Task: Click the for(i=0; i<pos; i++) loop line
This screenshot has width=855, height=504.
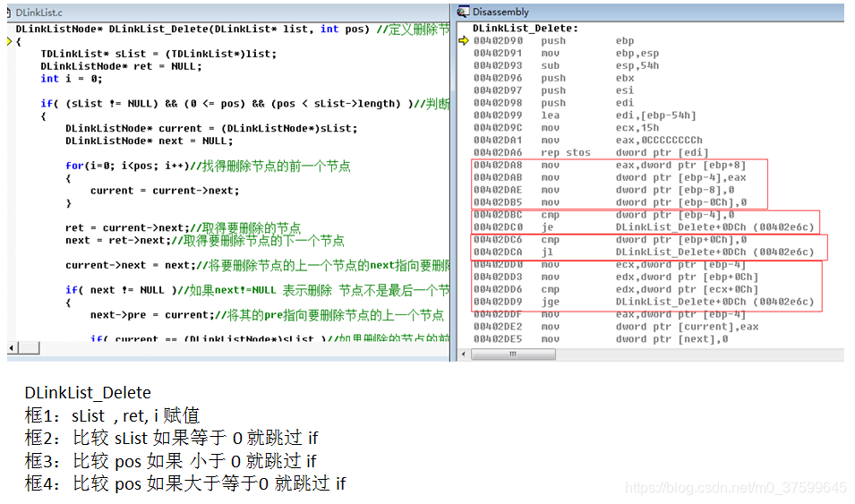Action: coord(208,166)
